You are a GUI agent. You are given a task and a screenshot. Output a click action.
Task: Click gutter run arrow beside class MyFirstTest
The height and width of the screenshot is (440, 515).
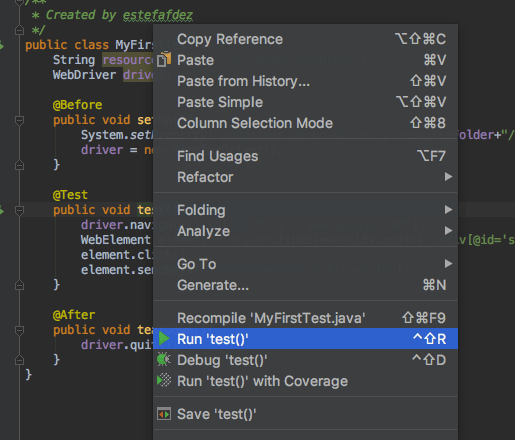pos(2,45)
